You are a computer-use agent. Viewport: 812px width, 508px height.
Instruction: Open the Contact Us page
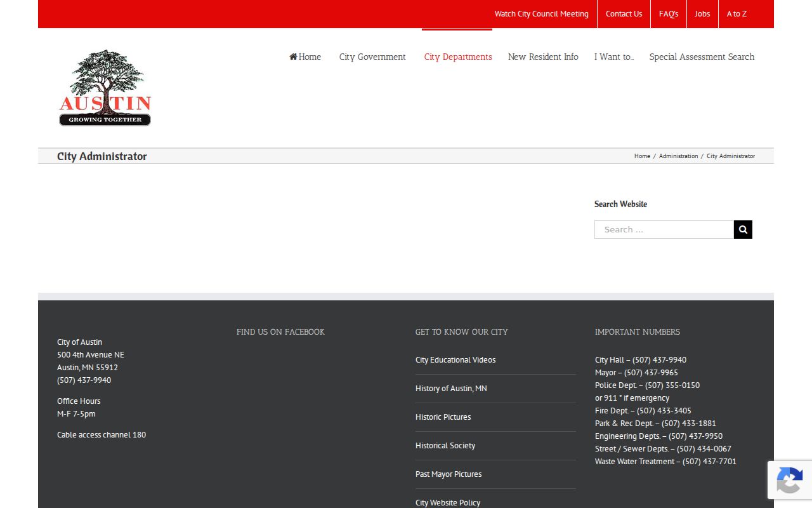[624, 14]
